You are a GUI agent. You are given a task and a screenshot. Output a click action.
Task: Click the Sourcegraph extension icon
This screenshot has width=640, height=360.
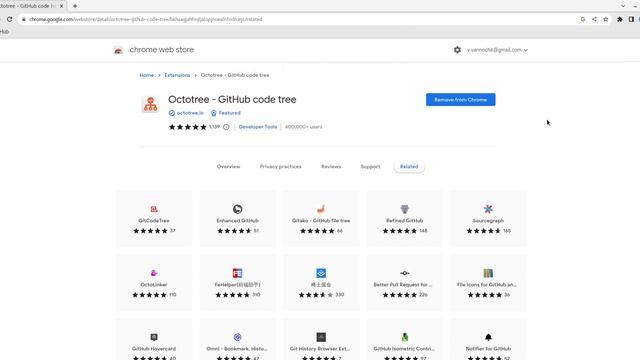(x=488, y=209)
